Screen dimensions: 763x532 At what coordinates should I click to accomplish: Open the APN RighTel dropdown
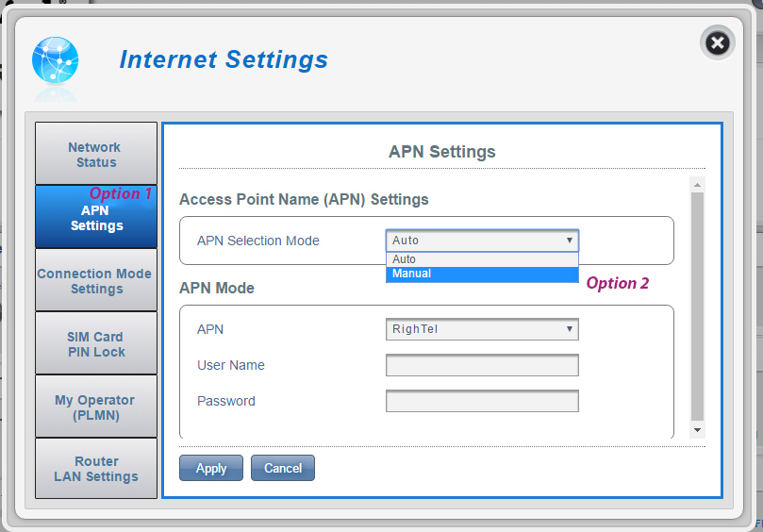[x=482, y=329]
